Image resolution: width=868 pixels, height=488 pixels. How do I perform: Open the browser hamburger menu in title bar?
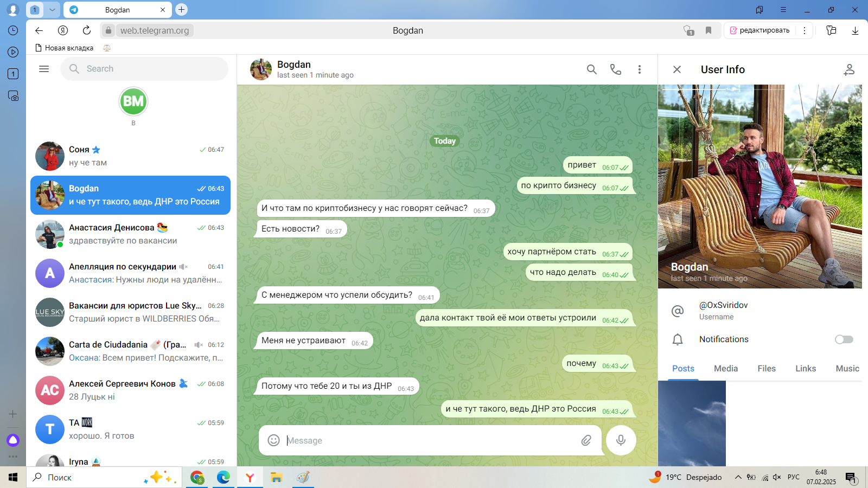tap(783, 10)
